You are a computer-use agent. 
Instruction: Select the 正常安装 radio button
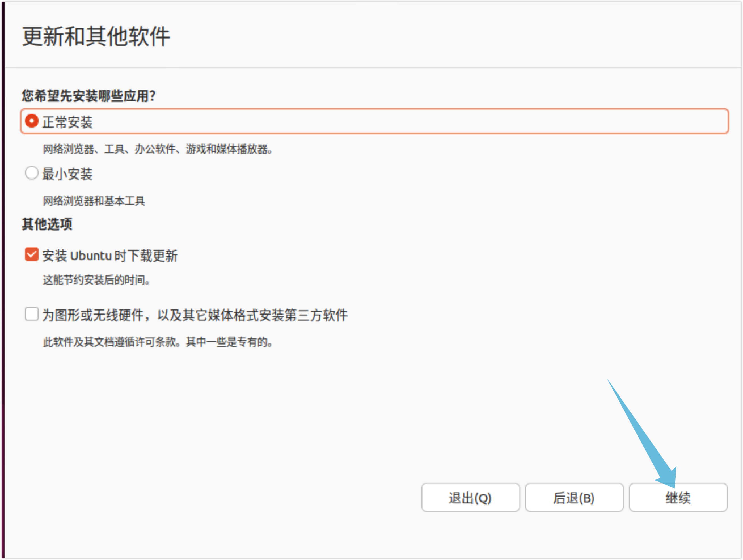(x=31, y=121)
